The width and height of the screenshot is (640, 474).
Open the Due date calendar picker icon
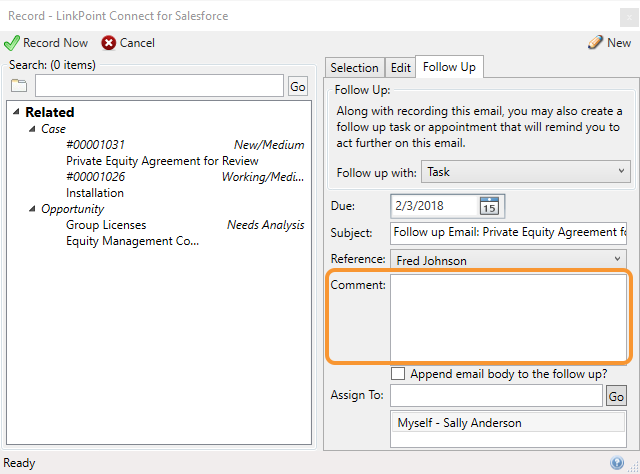489,206
